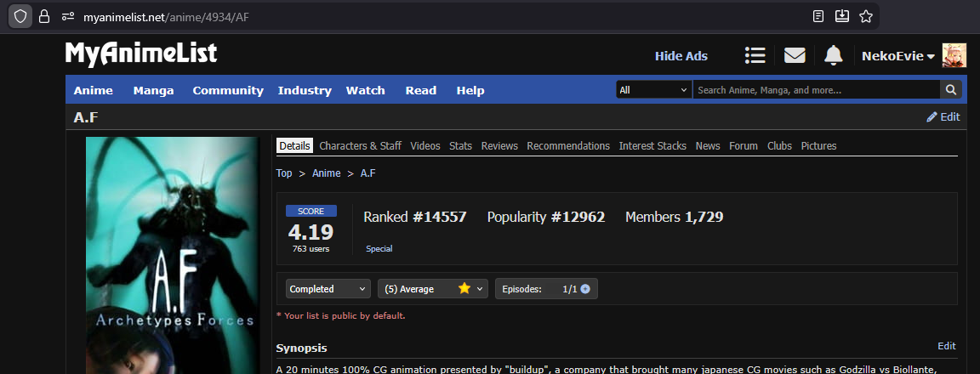Switch to the Interest Stacks tab
Image resolution: width=980 pixels, height=374 pixels.
652,146
